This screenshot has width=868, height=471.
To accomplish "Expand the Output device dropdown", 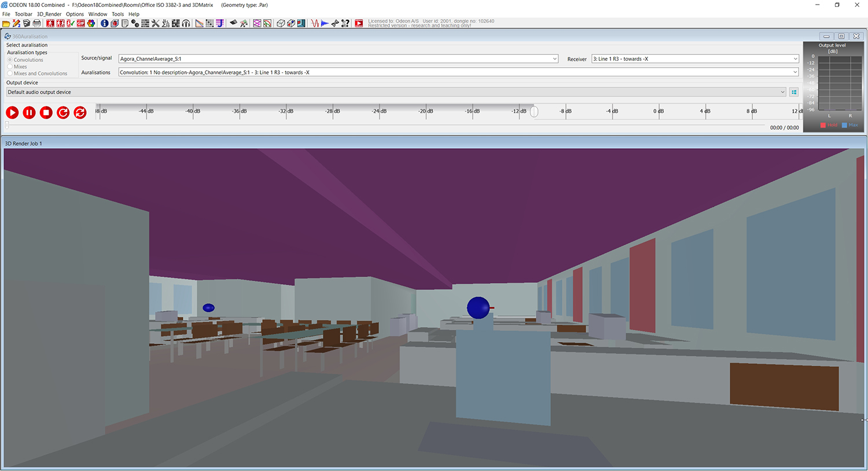I will coord(782,92).
